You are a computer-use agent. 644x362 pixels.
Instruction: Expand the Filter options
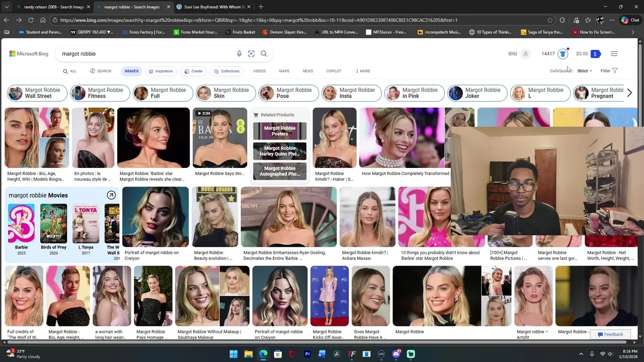click(x=609, y=71)
